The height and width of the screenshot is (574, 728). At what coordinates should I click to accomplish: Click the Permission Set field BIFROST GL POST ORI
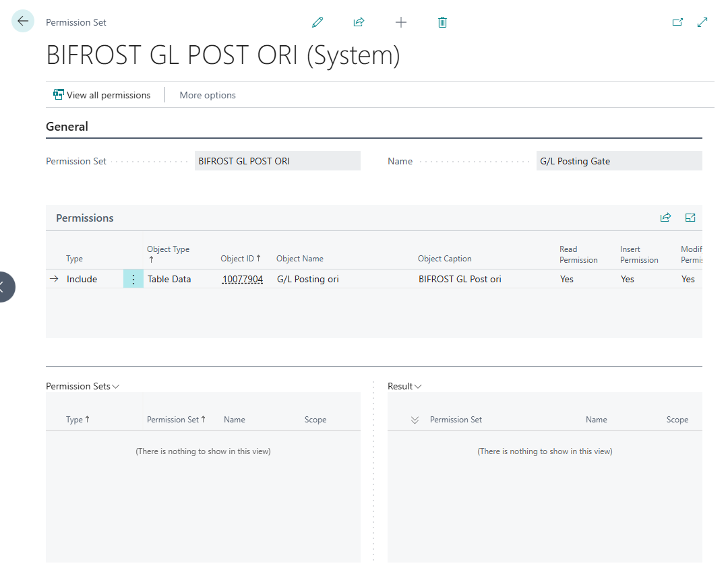tap(278, 161)
